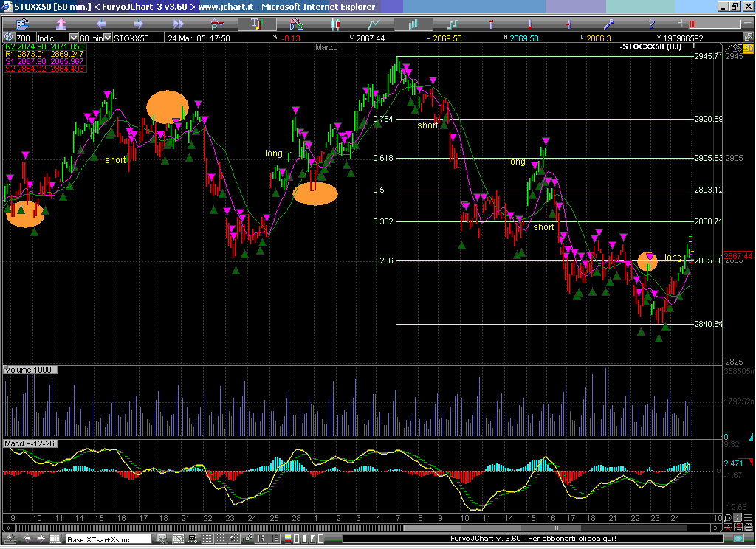Screen dimensions: 756x549
Task: Toggle the text cursor chart tool
Action: [256, 24]
